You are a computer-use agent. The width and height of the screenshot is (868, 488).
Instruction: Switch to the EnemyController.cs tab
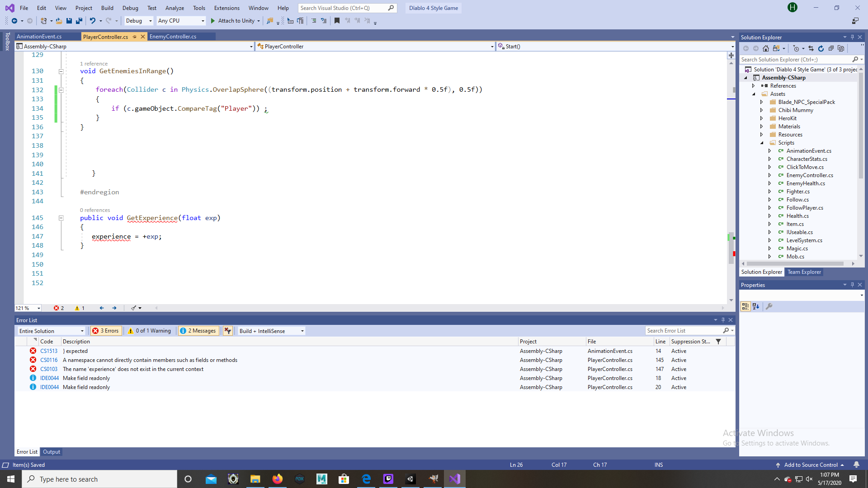point(174,37)
